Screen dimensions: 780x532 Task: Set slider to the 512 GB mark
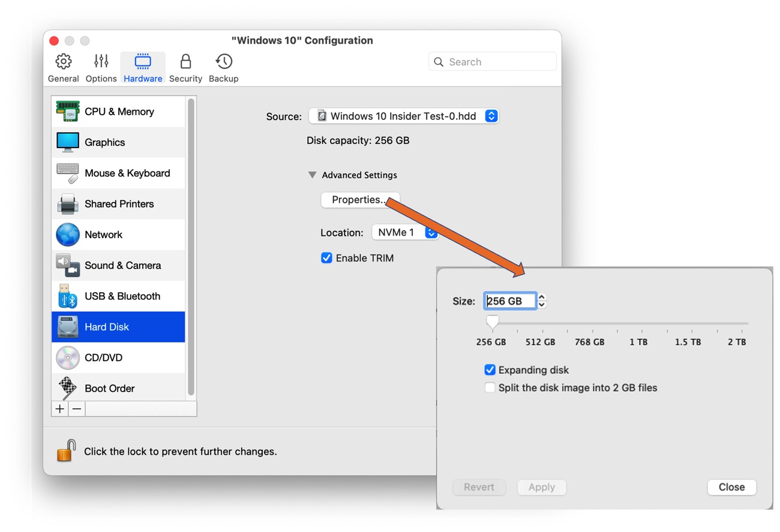(542, 324)
